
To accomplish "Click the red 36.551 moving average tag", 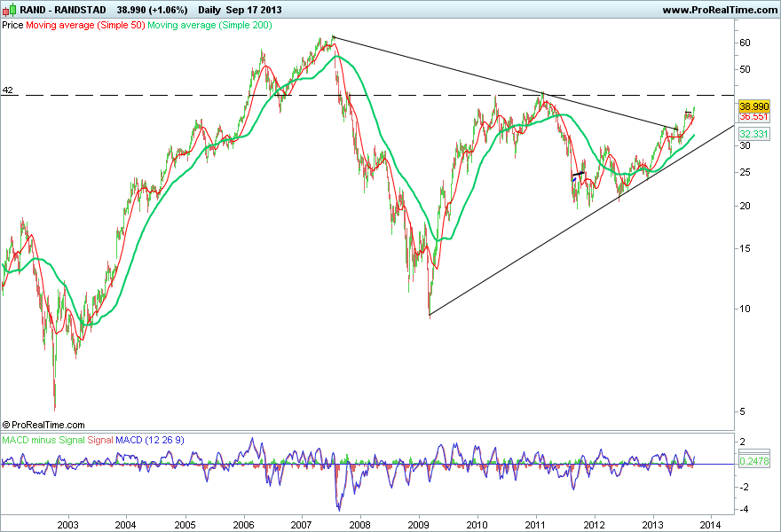I will click(754, 117).
